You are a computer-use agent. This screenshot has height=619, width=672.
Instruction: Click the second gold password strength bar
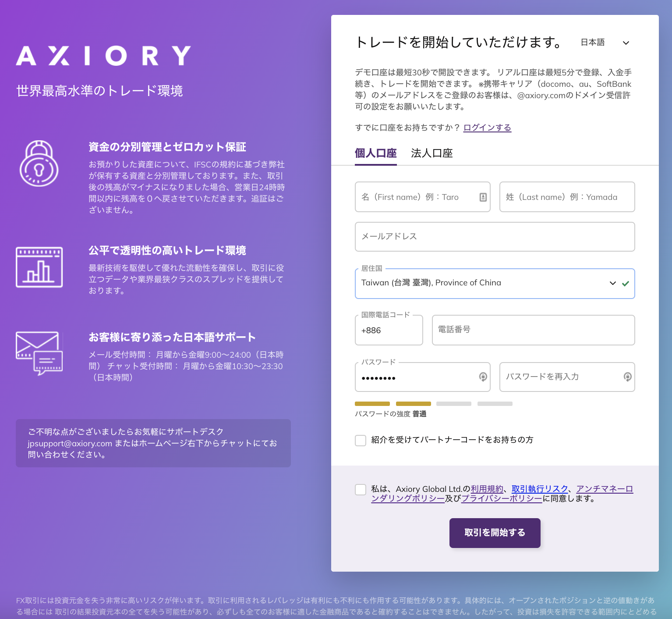pos(414,404)
